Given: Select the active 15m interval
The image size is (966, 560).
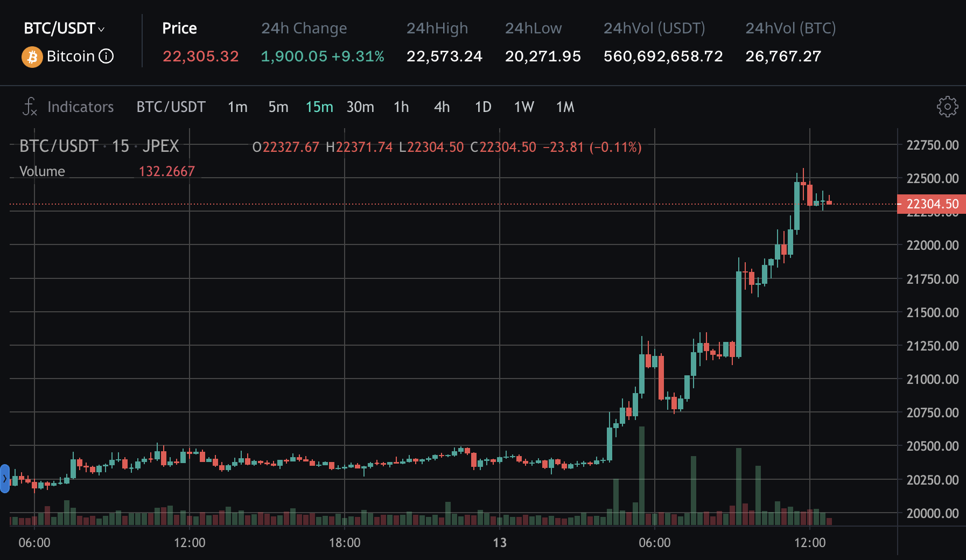Looking at the screenshot, I should (319, 107).
